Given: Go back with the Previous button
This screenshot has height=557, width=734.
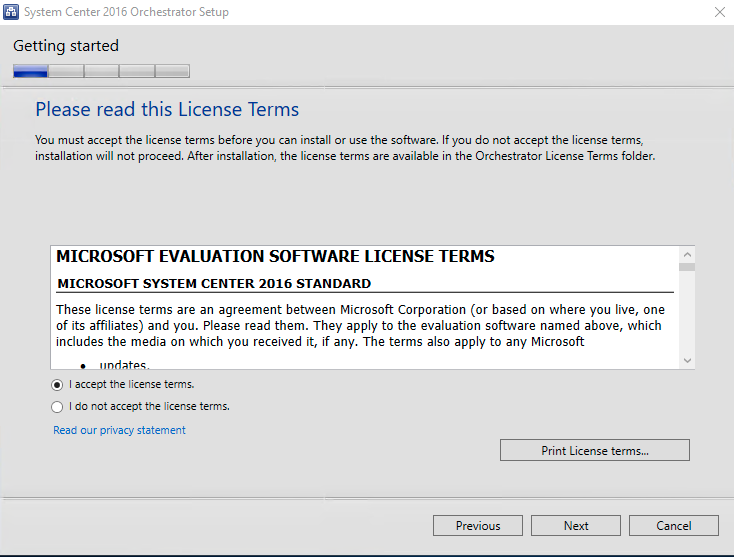Looking at the screenshot, I should (x=477, y=526).
